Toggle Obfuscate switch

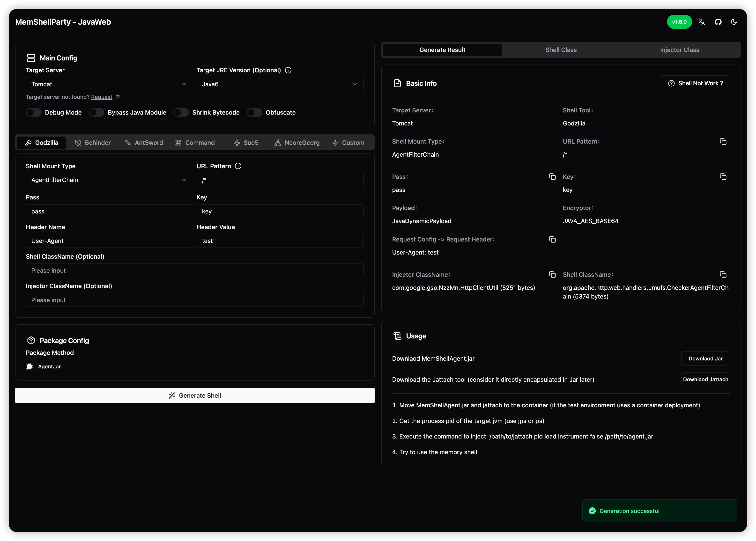tap(254, 113)
